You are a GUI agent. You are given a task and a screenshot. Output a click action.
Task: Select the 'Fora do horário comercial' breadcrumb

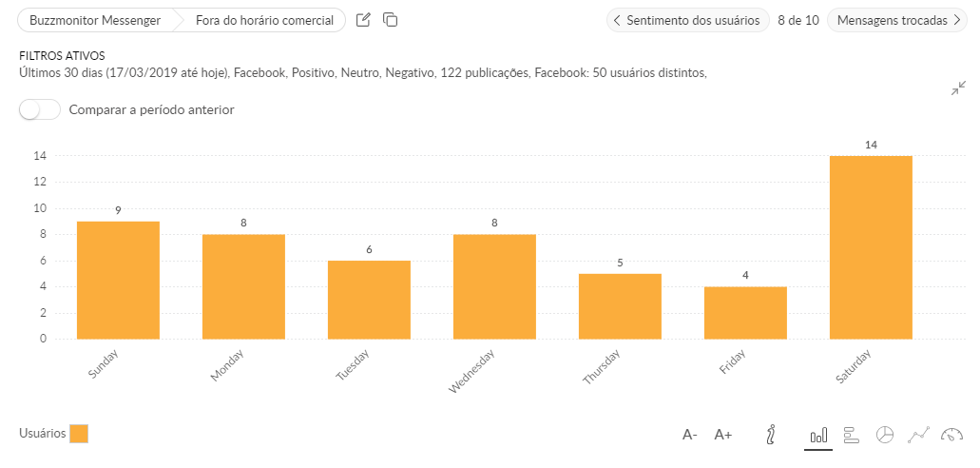[x=264, y=20]
